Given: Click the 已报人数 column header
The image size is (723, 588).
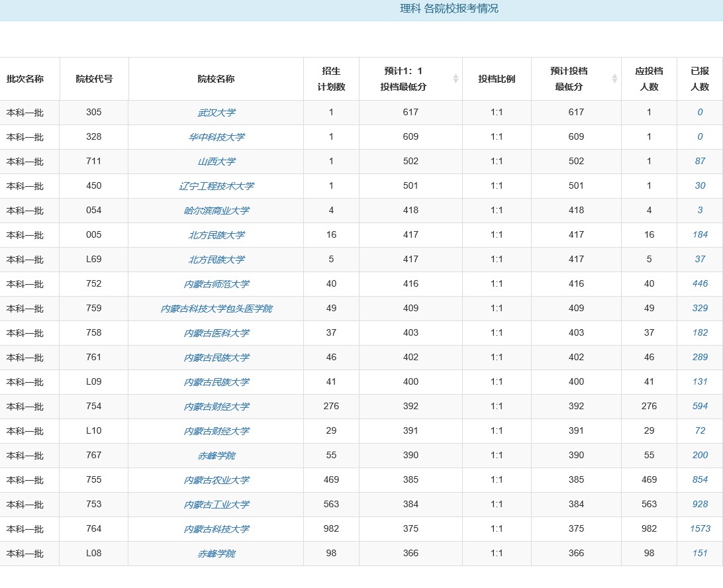Looking at the screenshot, I should [700, 79].
